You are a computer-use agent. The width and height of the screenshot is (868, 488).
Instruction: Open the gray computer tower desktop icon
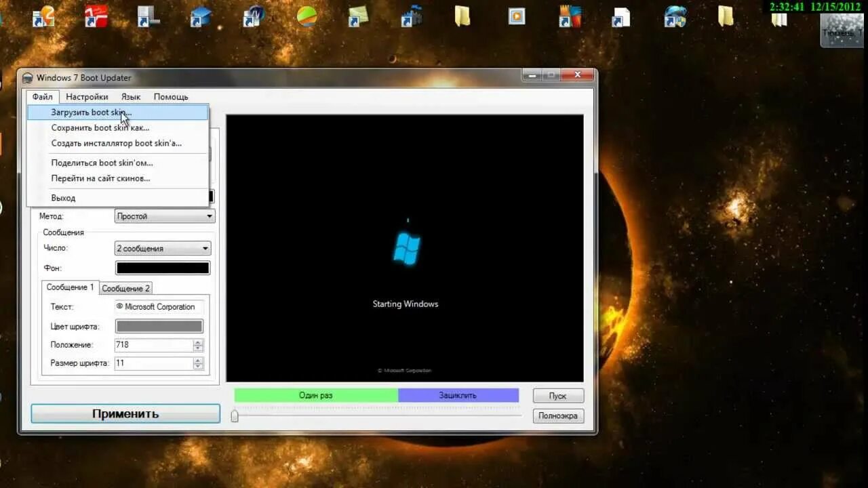click(149, 16)
